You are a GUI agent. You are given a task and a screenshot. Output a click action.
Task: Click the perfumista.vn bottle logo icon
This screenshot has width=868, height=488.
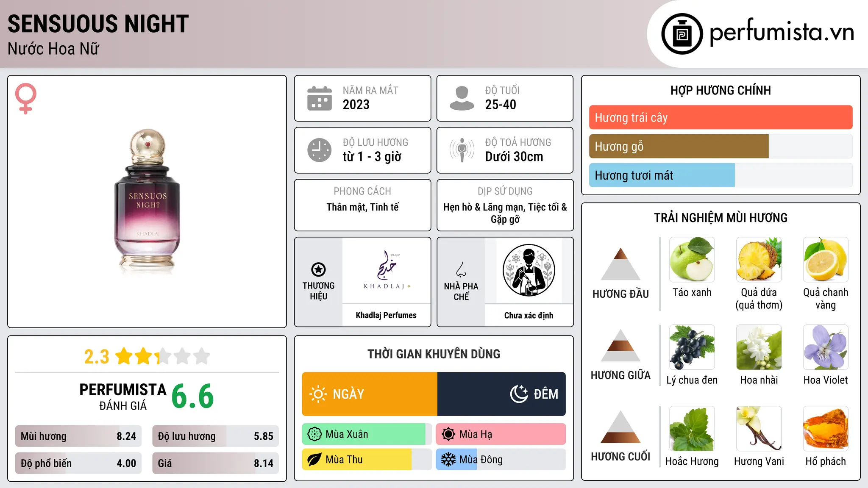tap(682, 34)
